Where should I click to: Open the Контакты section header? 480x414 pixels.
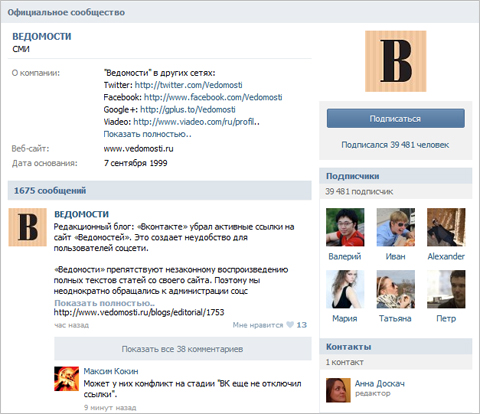click(x=396, y=347)
